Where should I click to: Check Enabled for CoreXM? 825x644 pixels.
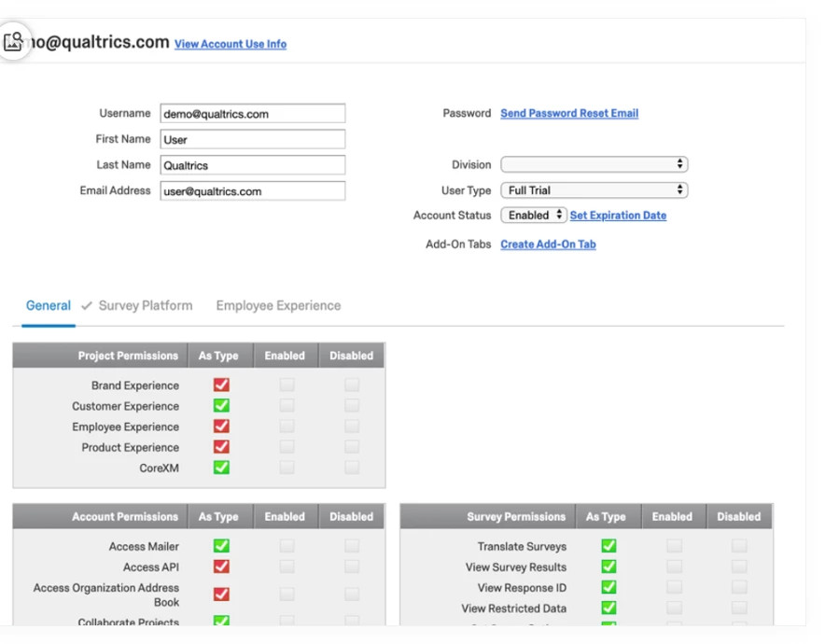tap(287, 468)
